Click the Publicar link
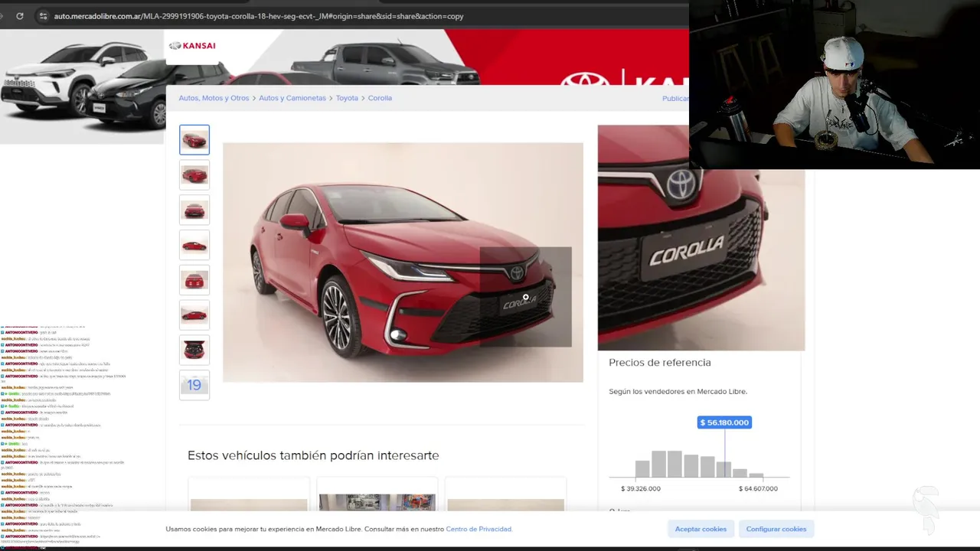980x551 pixels. coord(675,98)
